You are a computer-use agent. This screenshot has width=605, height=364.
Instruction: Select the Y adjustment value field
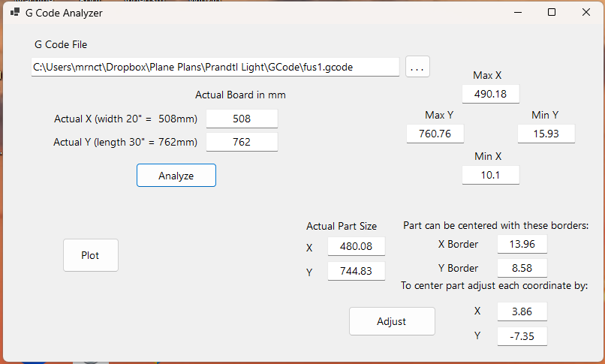coord(522,336)
